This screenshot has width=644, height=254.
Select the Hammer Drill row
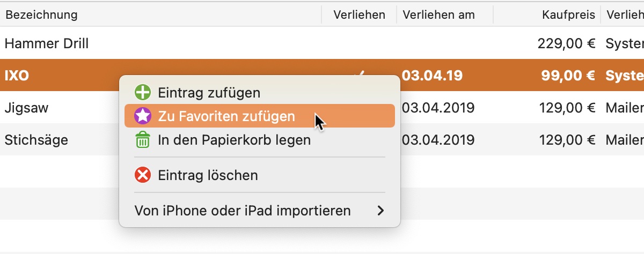click(x=322, y=43)
